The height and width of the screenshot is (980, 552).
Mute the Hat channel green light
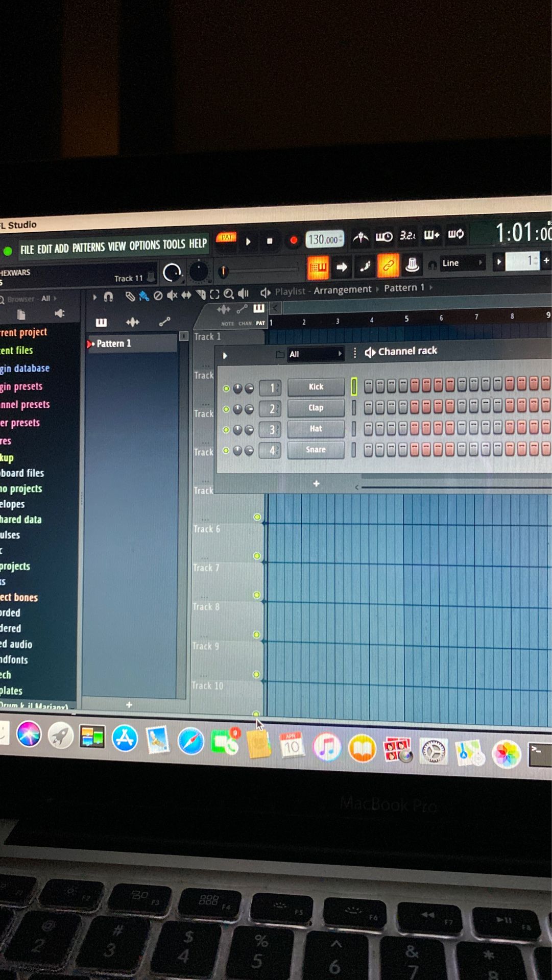tap(226, 430)
